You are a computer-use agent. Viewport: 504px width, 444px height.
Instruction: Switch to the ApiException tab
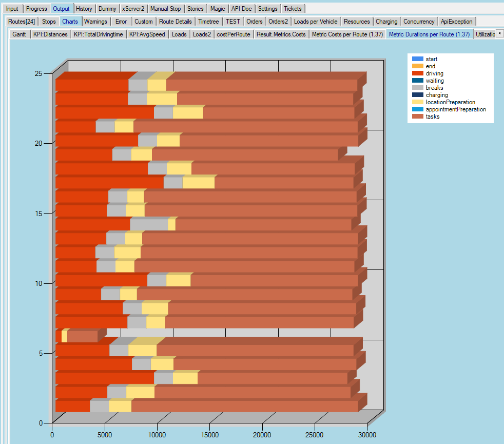456,22
